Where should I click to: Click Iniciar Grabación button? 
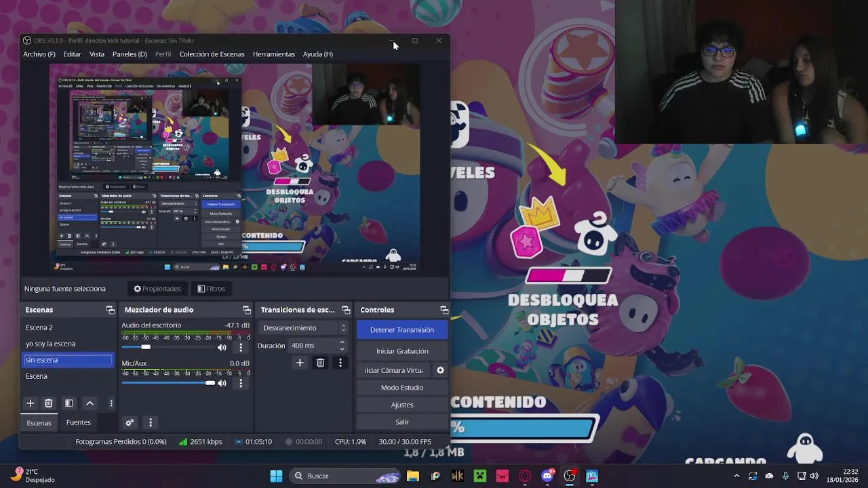402,351
